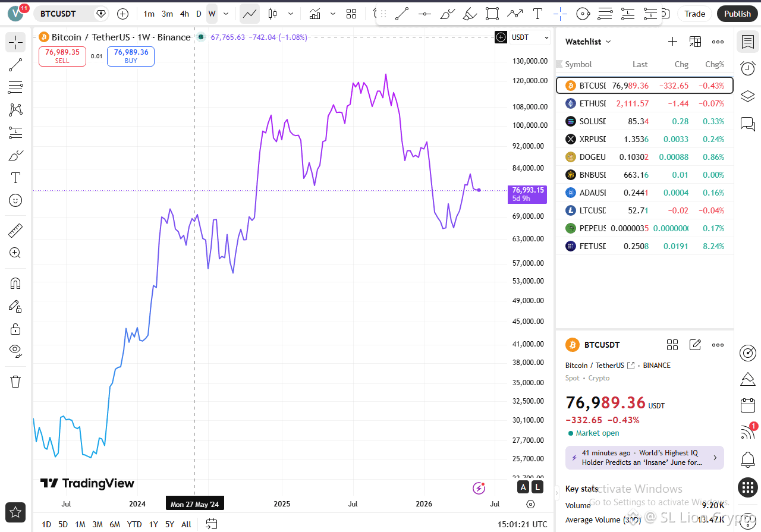The height and width of the screenshot is (532, 761).
Task: Click the Trade button
Action: click(694, 14)
